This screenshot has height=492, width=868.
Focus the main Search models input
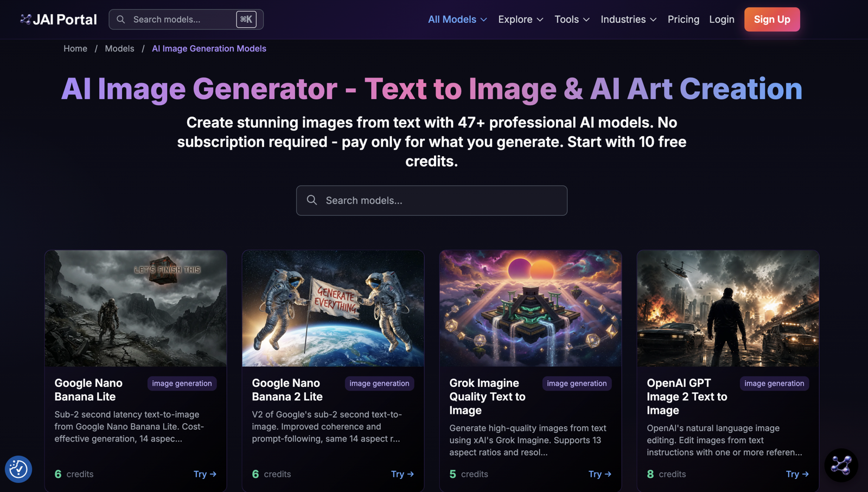pos(432,201)
